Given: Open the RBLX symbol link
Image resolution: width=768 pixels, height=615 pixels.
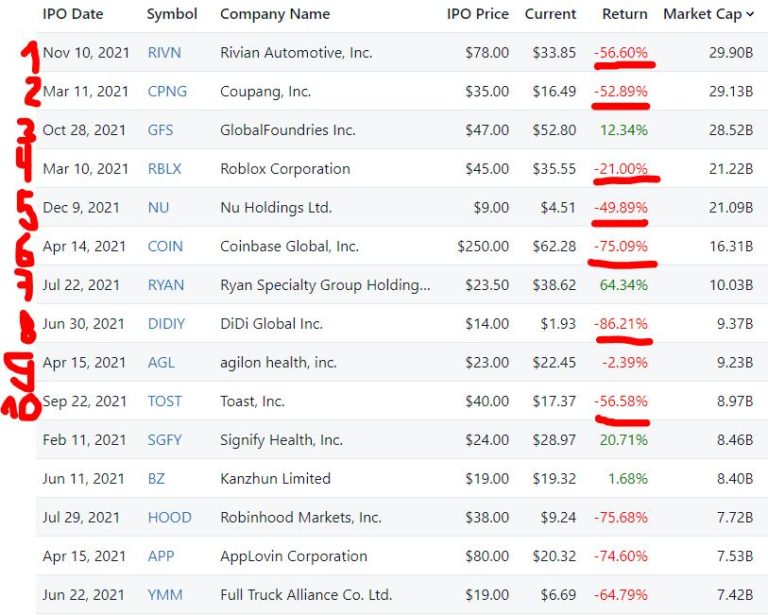Looking at the screenshot, I should coord(164,169).
